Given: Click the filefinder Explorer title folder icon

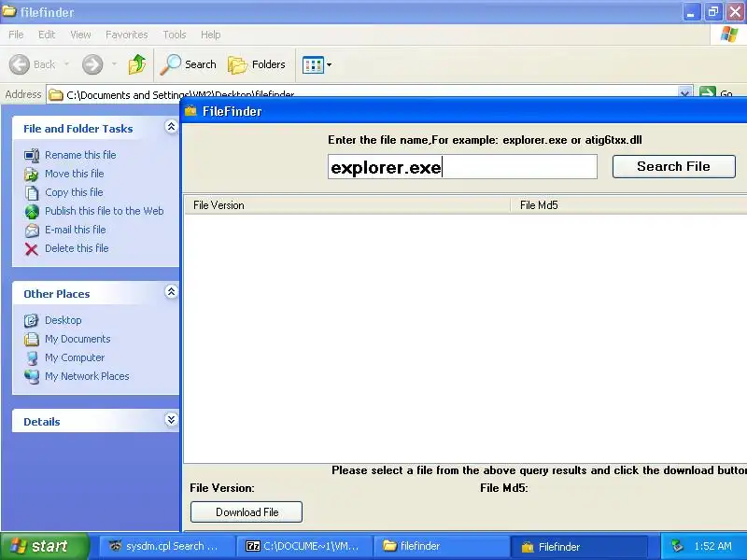Looking at the screenshot, I should pyautogui.click(x=9, y=11).
